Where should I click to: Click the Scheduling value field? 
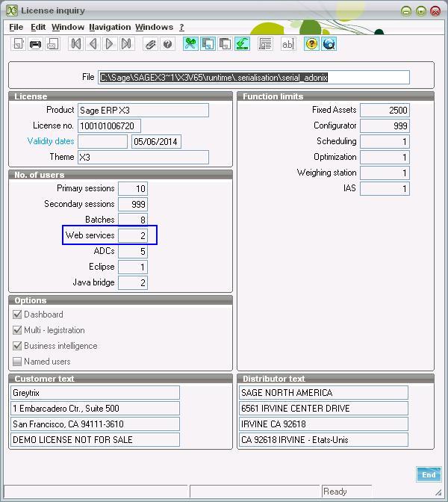pos(385,141)
